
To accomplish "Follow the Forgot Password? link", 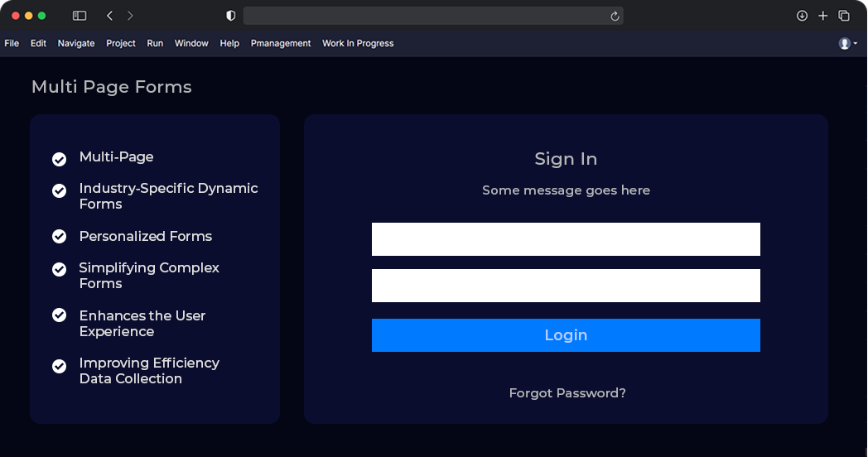I will coord(567,393).
